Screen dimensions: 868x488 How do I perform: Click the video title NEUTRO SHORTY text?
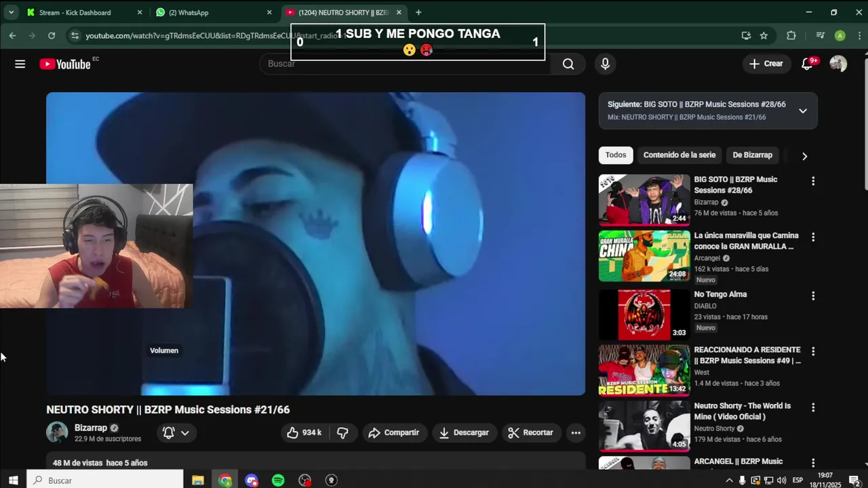168,410
